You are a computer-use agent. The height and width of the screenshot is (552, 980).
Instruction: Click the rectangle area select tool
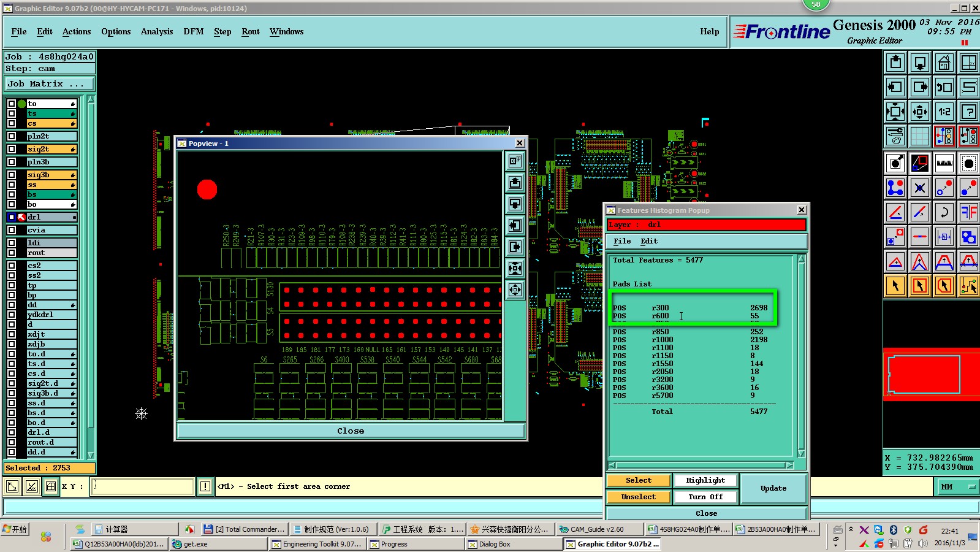[920, 286]
